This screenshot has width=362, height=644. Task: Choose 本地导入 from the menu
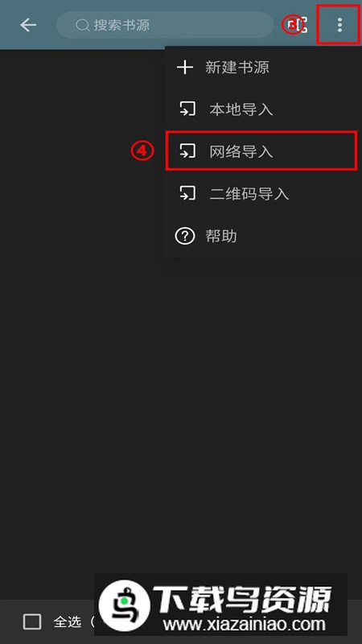(x=263, y=109)
